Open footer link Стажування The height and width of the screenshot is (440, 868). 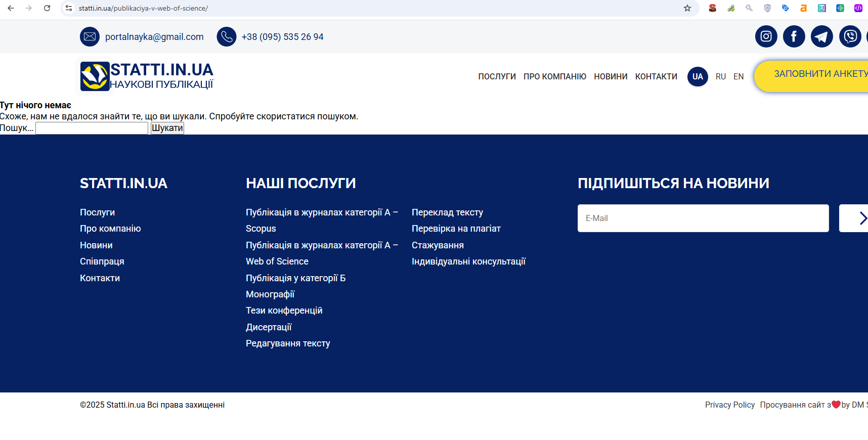tap(438, 245)
